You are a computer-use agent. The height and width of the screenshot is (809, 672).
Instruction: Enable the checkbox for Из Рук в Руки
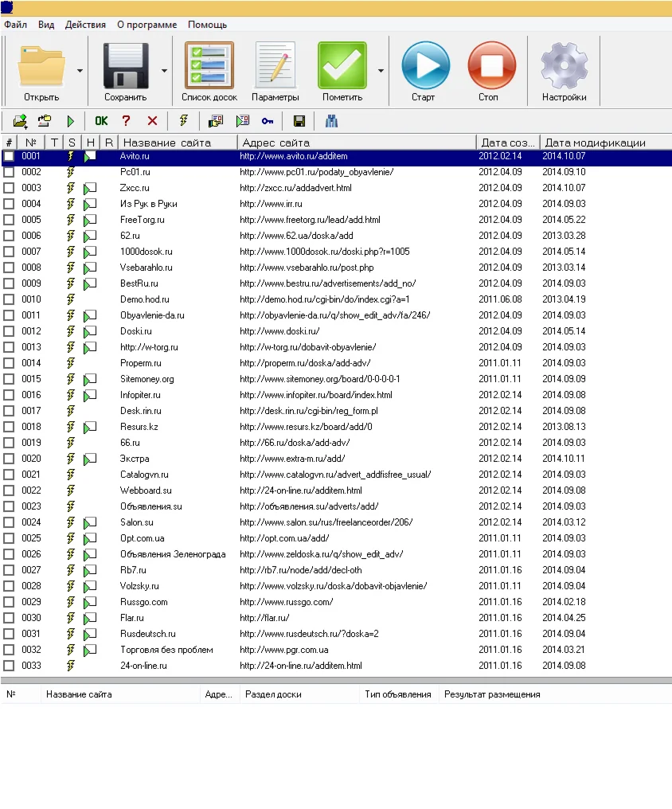point(8,204)
